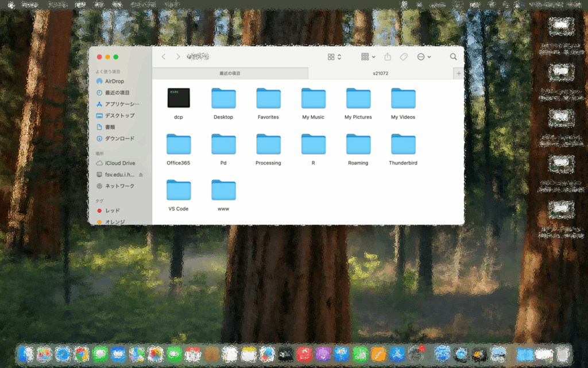The image size is (588, 368).
Task: Open the icon view switcher dropdown
Action: click(x=334, y=57)
